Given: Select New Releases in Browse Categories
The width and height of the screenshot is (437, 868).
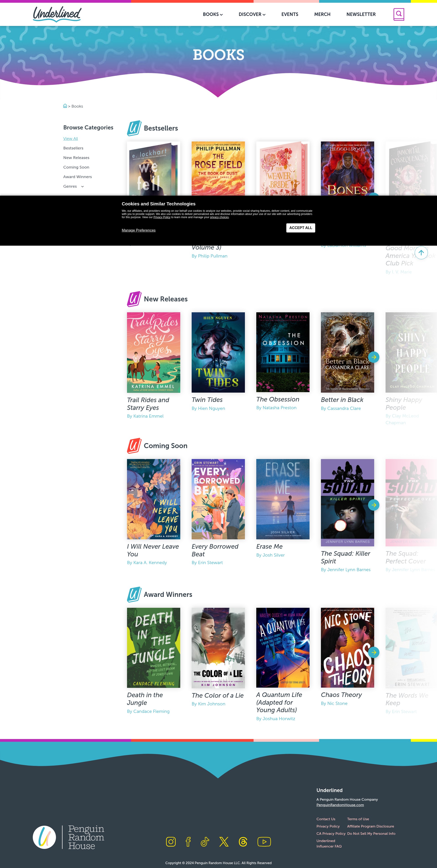Looking at the screenshot, I should (x=76, y=158).
